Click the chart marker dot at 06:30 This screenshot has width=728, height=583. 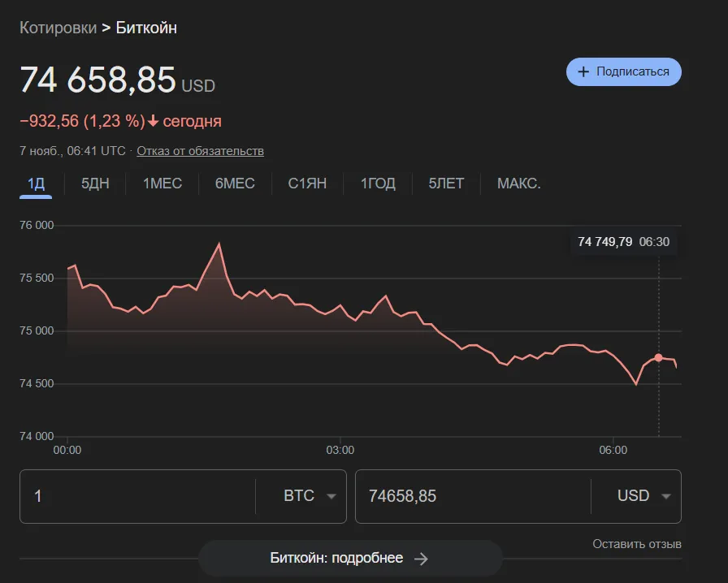point(658,357)
